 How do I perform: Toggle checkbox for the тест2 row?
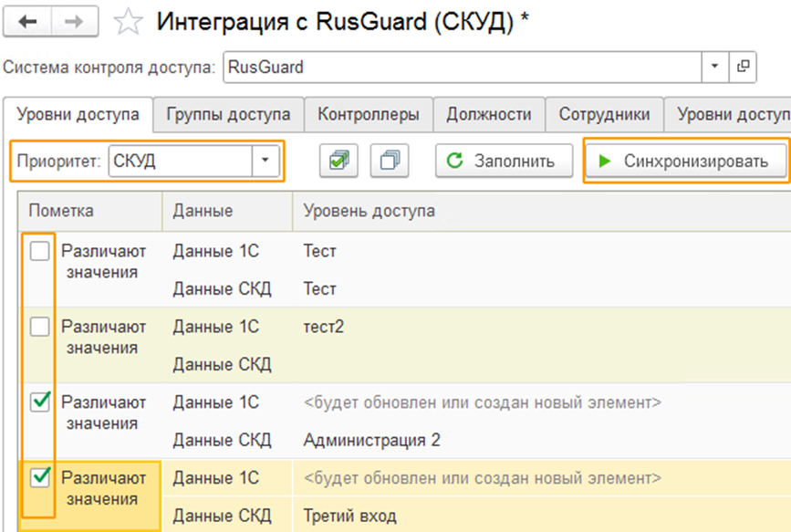40,327
